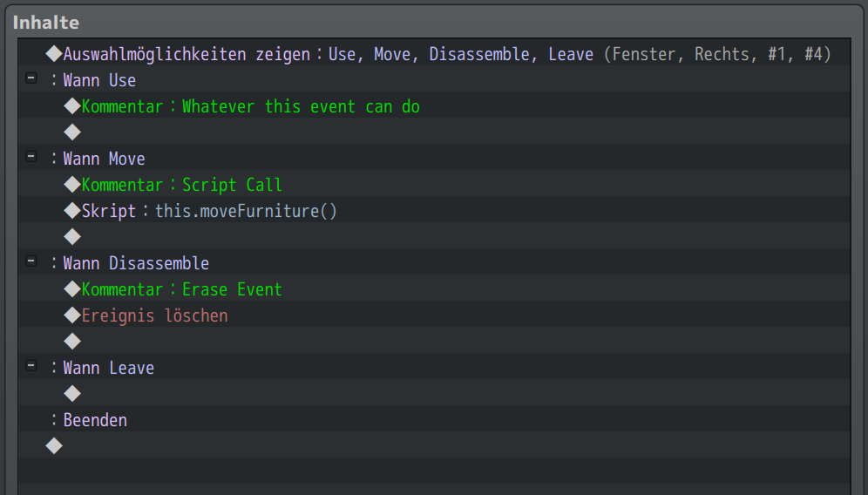Collapse the 'Wann Move' branch

(31, 157)
